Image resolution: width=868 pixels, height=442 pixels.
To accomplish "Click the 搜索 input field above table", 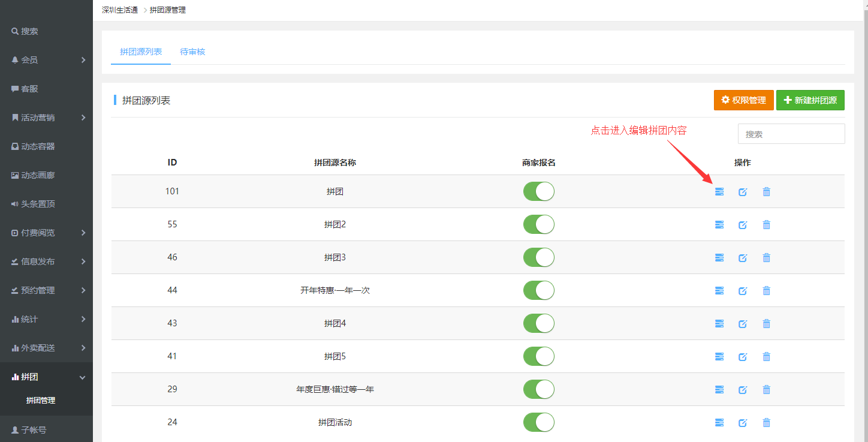I will pyautogui.click(x=791, y=134).
